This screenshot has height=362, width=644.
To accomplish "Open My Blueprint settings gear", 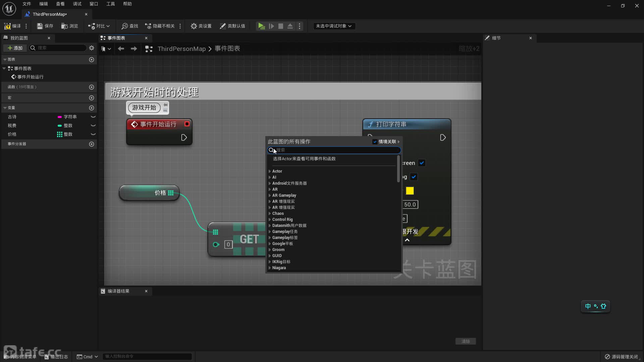I will tap(92, 48).
